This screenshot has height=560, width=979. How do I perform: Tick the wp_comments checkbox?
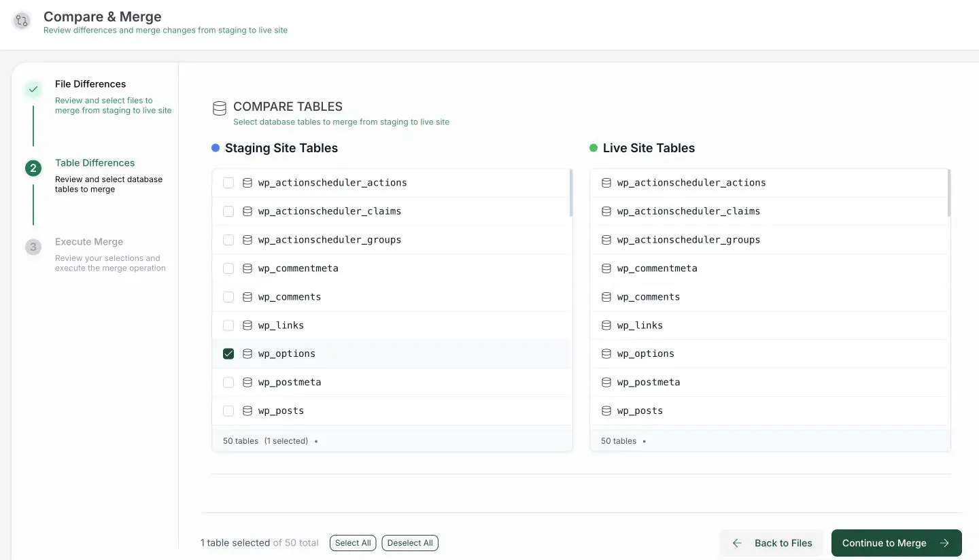click(228, 297)
